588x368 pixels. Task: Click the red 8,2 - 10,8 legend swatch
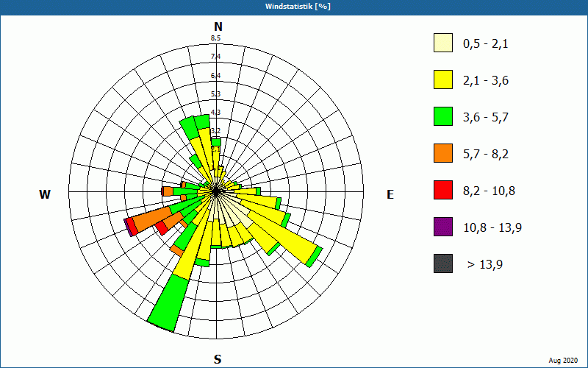tap(443, 190)
